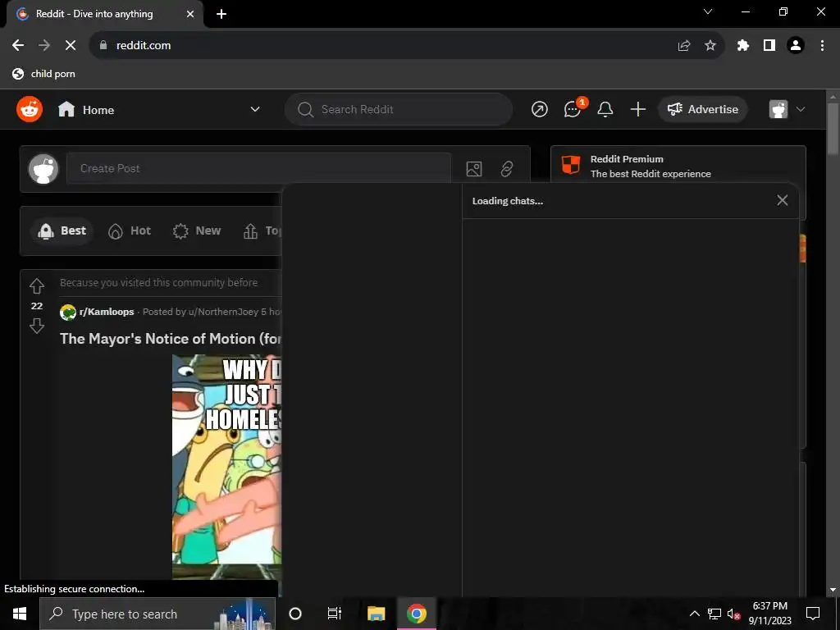The height and width of the screenshot is (630, 840).
Task: Switch to the Reddit - Dive into anything tab
Action: pyautogui.click(x=105, y=14)
